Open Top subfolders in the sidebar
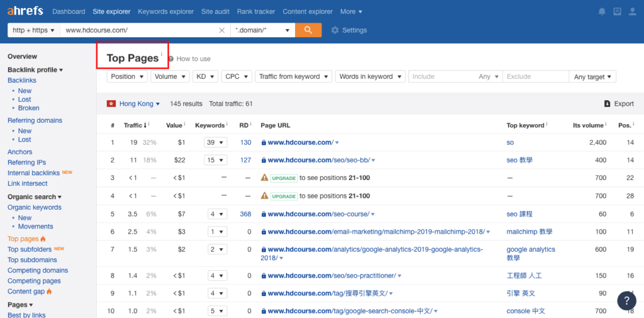Screen dimensions: 644x318 click(x=30, y=249)
